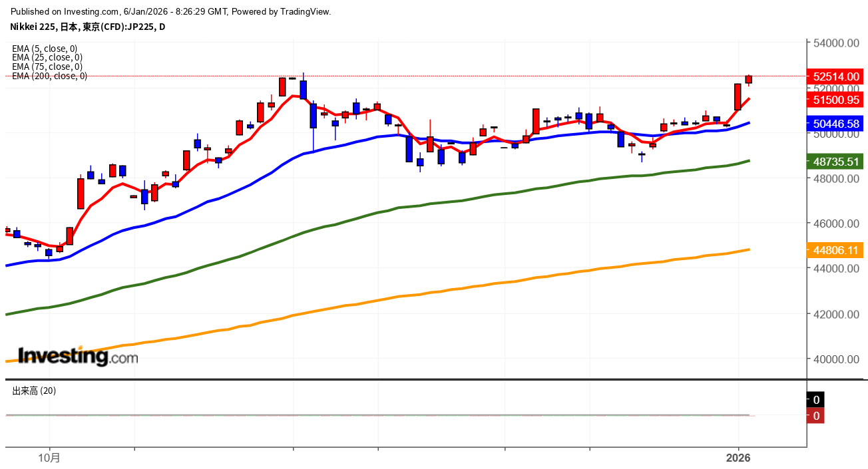This screenshot has height=469, width=868.
Task: Click the 40000.00 price axis label
Action: [837, 359]
